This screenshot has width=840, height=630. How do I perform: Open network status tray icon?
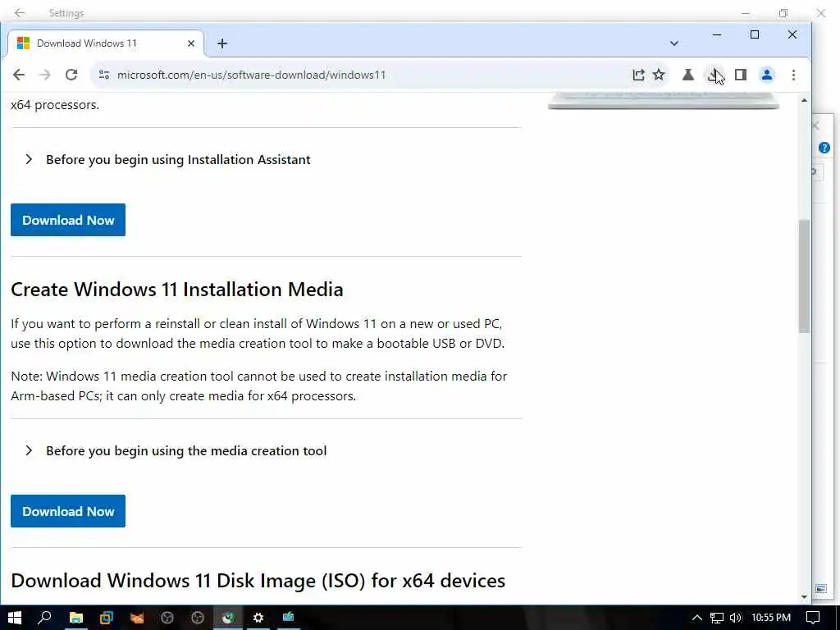pyautogui.click(x=716, y=618)
